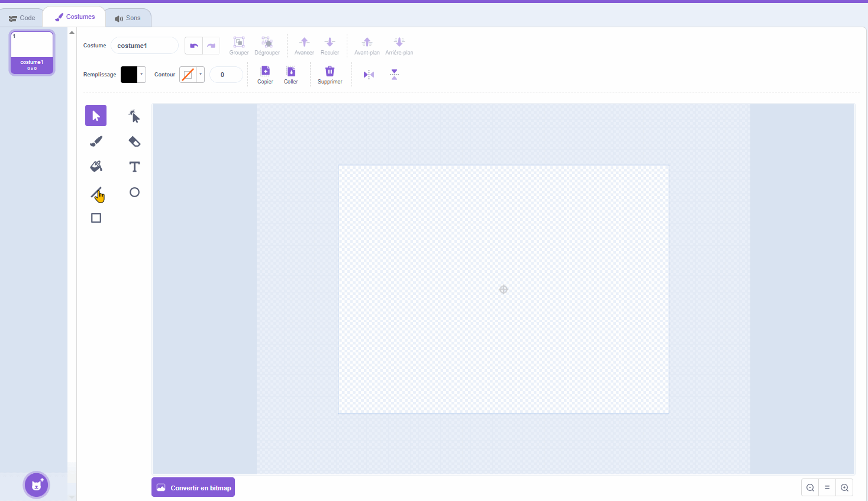
Task: Activate the Text tool
Action: coord(134,167)
